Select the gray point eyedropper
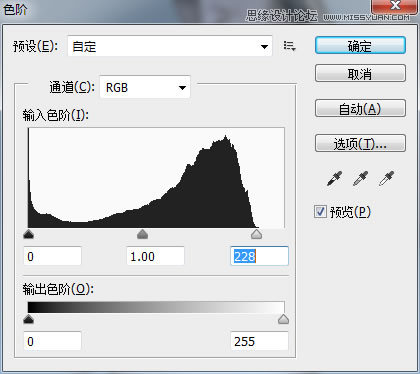 (x=360, y=178)
